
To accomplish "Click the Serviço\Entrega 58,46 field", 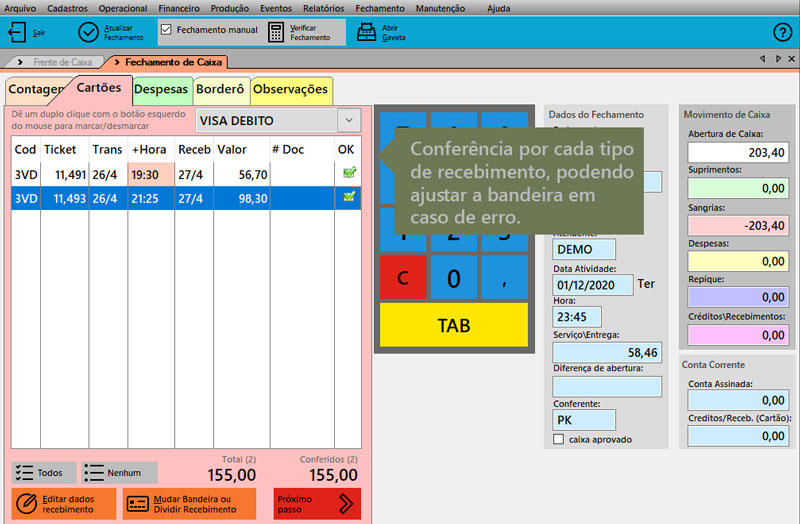I will (607, 352).
